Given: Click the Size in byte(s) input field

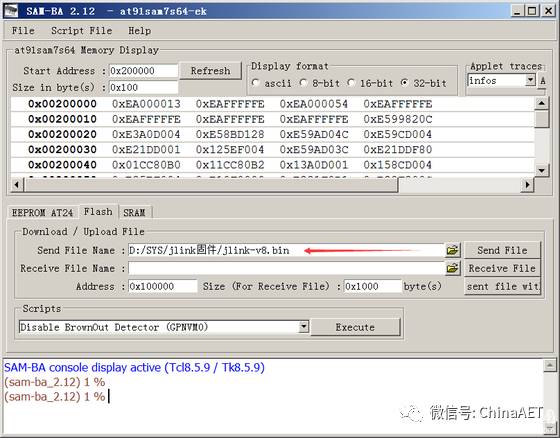Looking at the screenshot, I should [143, 87].
